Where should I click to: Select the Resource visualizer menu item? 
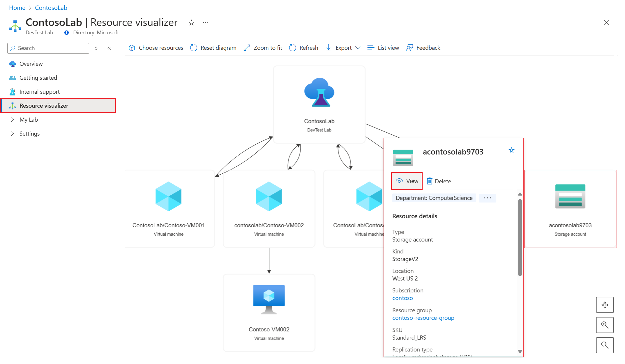(58, 106)
